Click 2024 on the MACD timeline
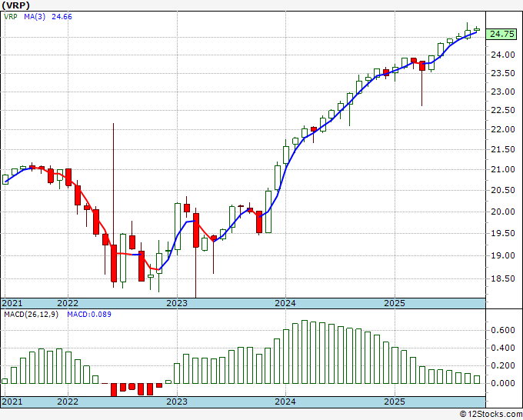 [285, 402]
